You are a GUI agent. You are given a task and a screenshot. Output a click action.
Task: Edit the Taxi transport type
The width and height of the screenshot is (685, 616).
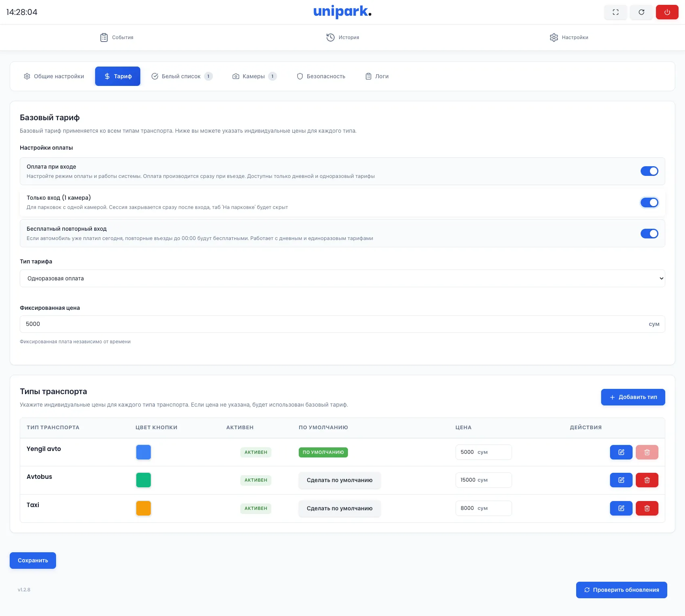click(621, 508)
